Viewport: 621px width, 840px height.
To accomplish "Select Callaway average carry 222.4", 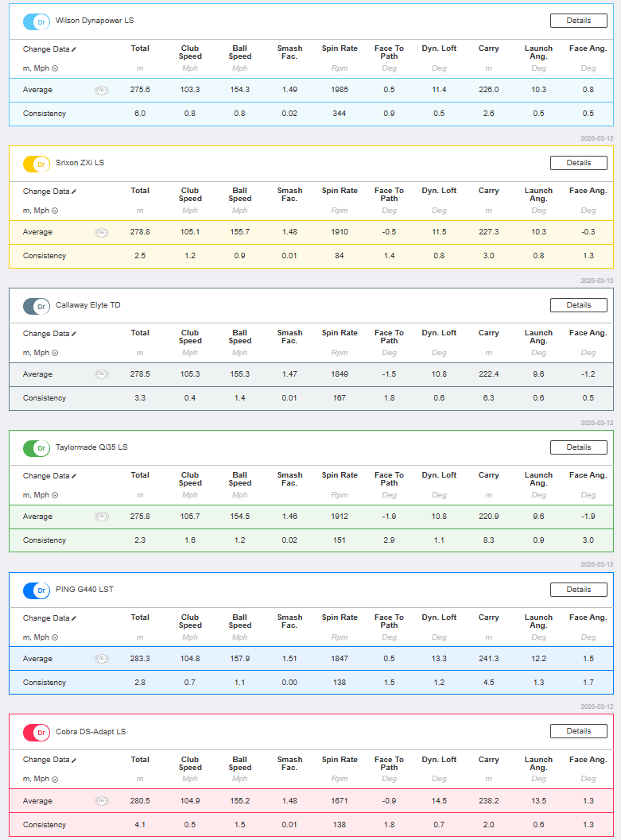I will point(489,374).
